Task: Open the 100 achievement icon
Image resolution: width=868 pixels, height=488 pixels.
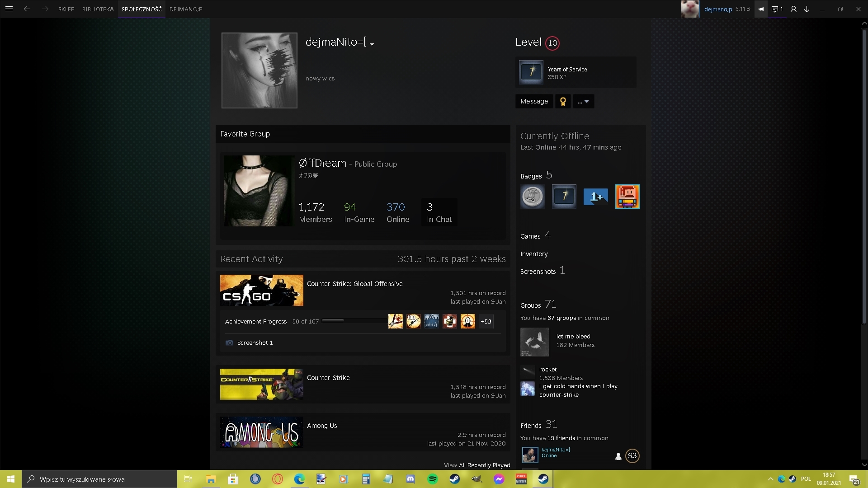Action: (x=413, y=321)
